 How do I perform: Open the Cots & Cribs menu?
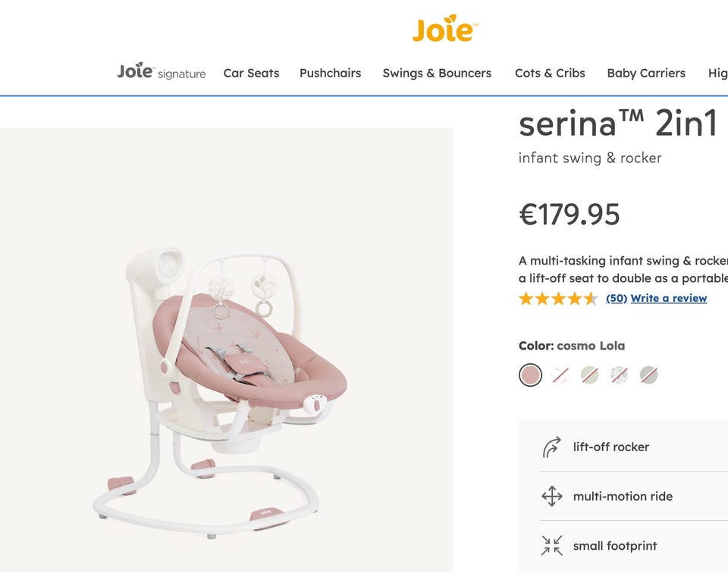550,74
